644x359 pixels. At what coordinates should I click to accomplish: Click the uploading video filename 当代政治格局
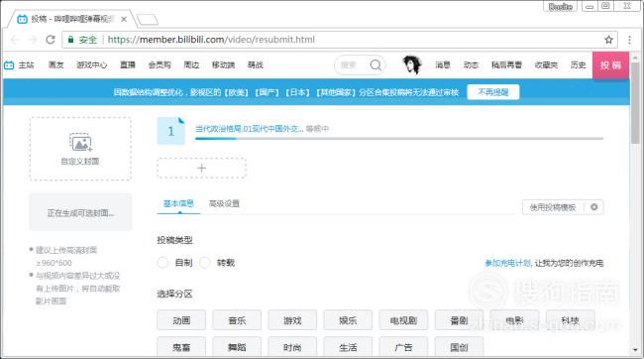coord(249,129)
